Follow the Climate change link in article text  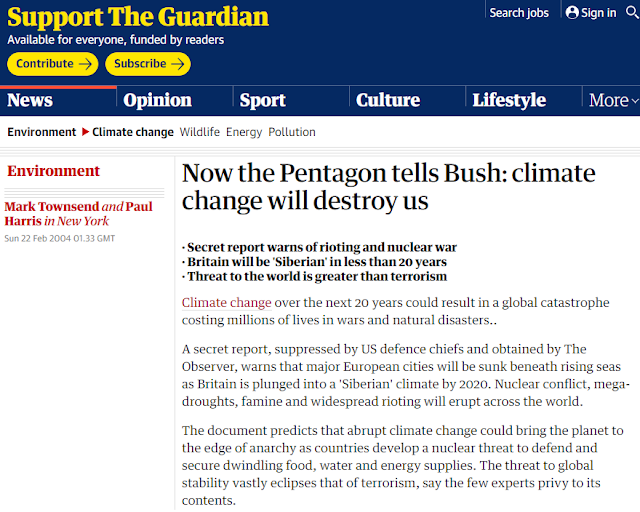point(227,303)
